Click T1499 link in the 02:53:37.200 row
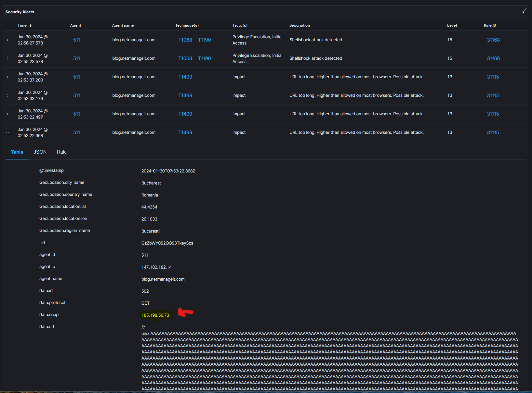The width and height of the screenshot is (532, 393). pos(185,77)
